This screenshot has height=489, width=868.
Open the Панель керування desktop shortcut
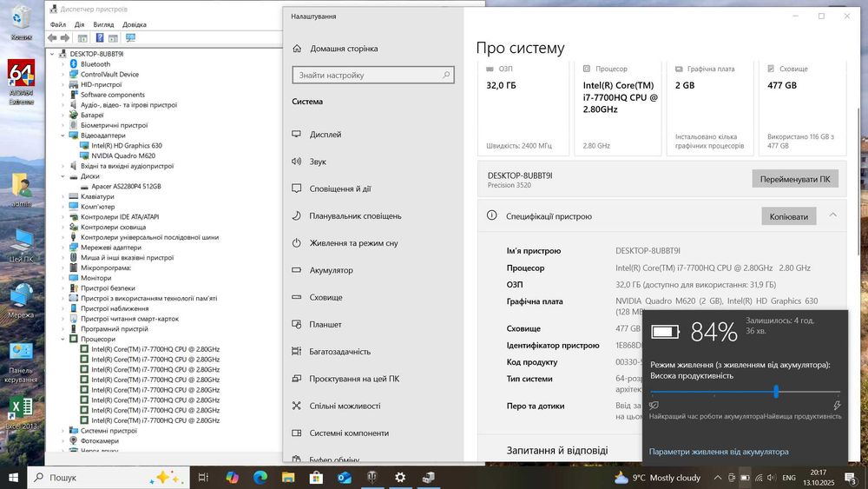tap(21, 362)
